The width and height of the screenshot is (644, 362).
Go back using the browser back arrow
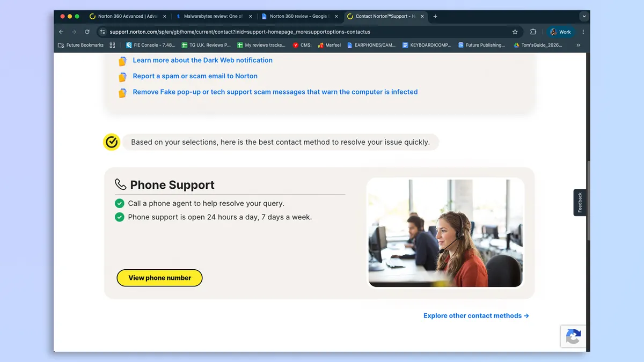pos(61,32)
